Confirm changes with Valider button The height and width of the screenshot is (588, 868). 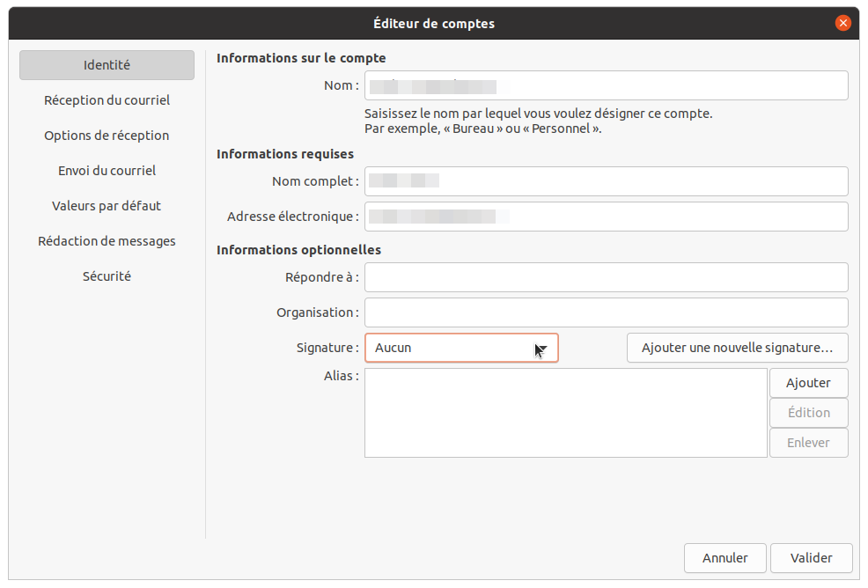811,558
